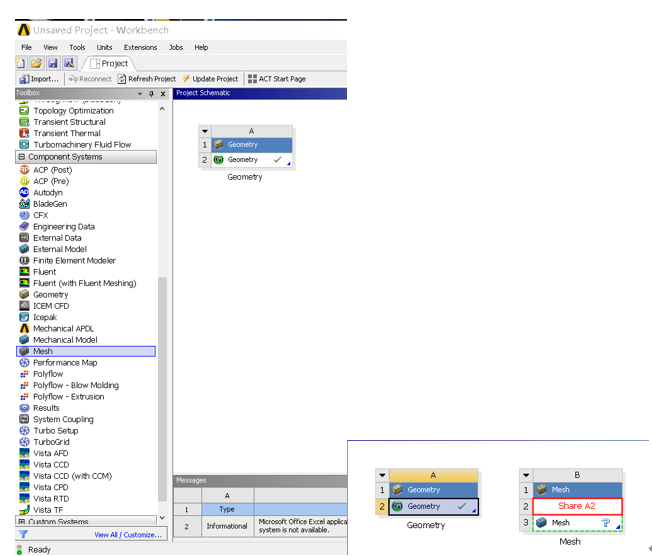652x556 pixels.
Task: Select the System Coupling icon
Action: tap(24, 419)
